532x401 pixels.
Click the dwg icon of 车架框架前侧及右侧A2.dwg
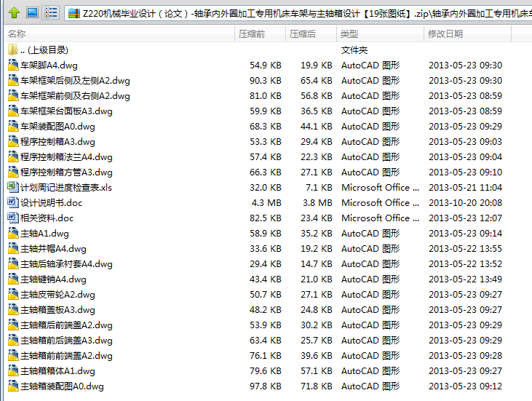click(x=13, y=95)
